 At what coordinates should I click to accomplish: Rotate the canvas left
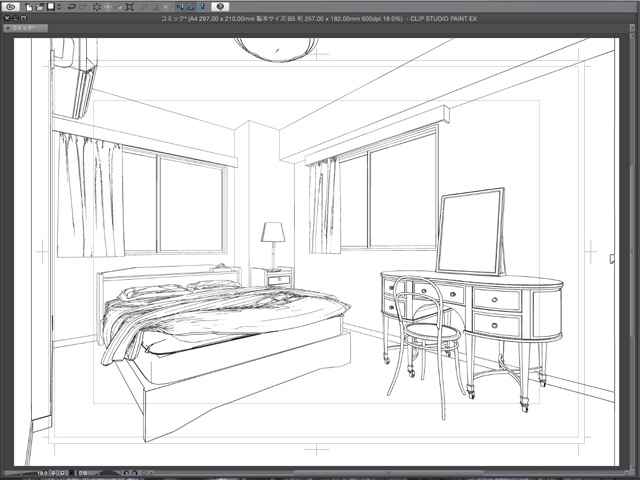(x=126, y=473)
